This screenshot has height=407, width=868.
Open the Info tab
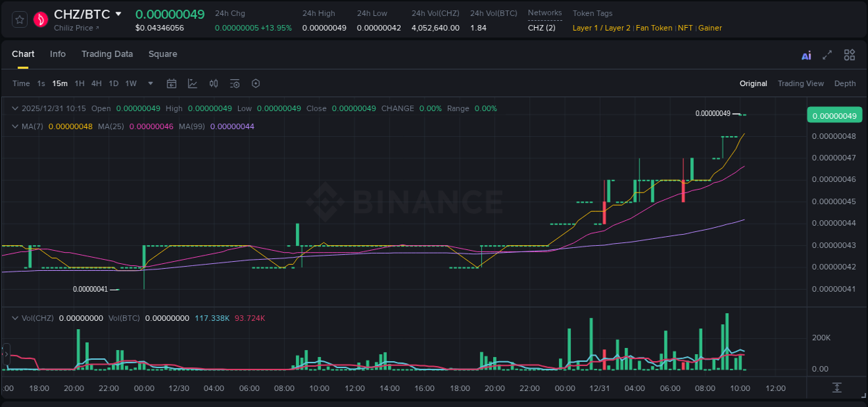[58, 54]
